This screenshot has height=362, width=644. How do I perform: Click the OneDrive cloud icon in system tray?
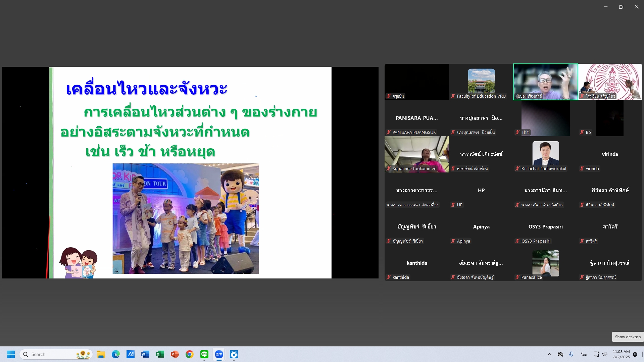(560, 354)
